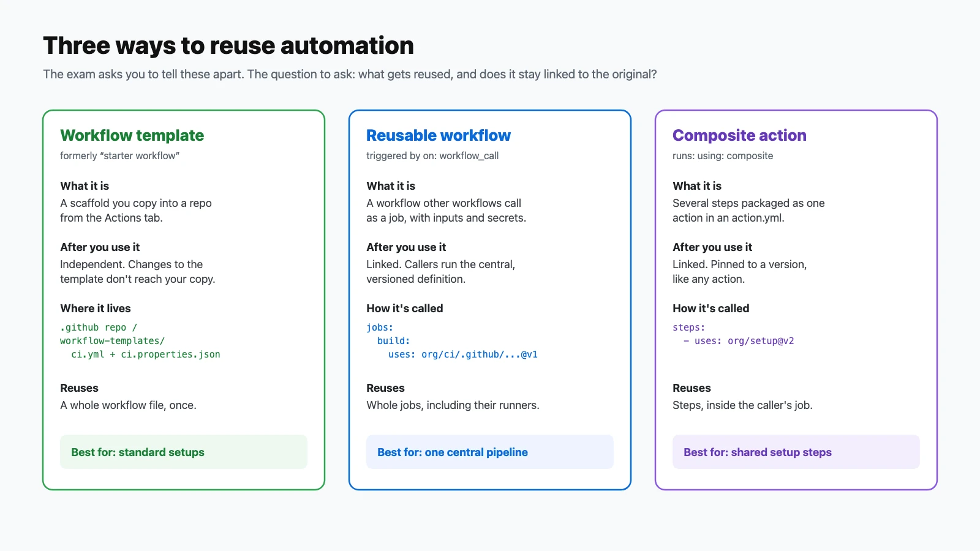Image resolution: width=980 pixels, height=551 pixels.
Task: Click 'ci.yml + ci.properties.json' code line
Action: 146,354
